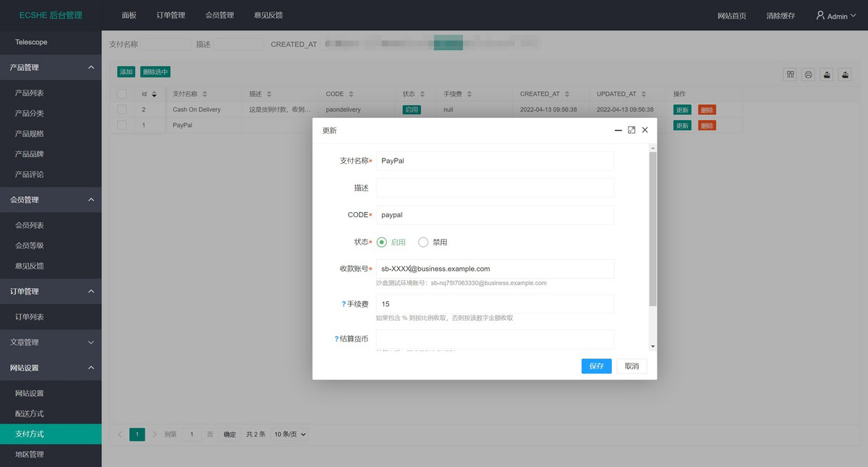The height and width of the screenshot is (467, 868).
Task: Expand the 文章管理 sidebar section
Action: (90, 342)
